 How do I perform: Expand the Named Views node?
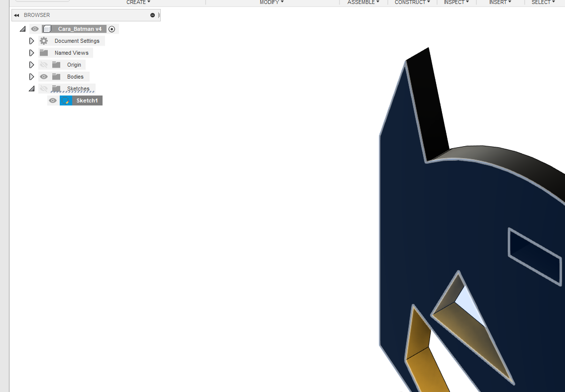[x=31, y=53]
